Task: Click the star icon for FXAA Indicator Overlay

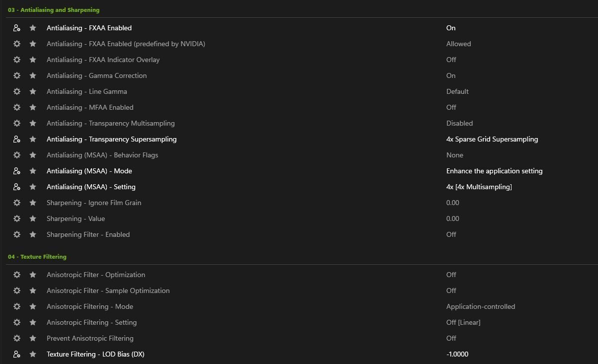Action: pyautogui.click(x=33, y=60)
